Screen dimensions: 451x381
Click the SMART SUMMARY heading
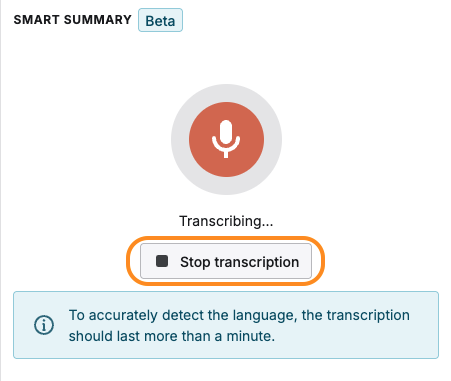pyautogui.click(x=73, y=20)
